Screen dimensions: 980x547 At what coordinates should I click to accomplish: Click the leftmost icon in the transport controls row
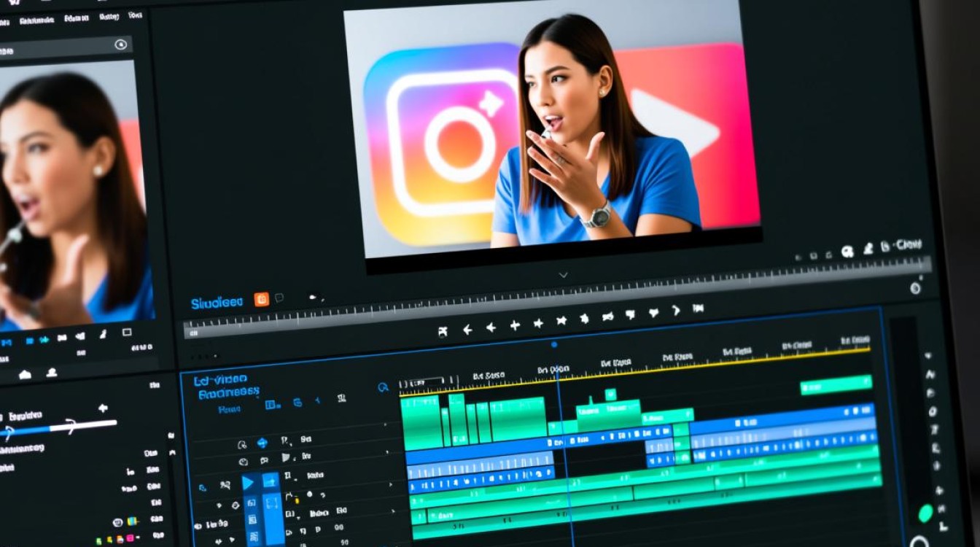(x=443, y=332)
